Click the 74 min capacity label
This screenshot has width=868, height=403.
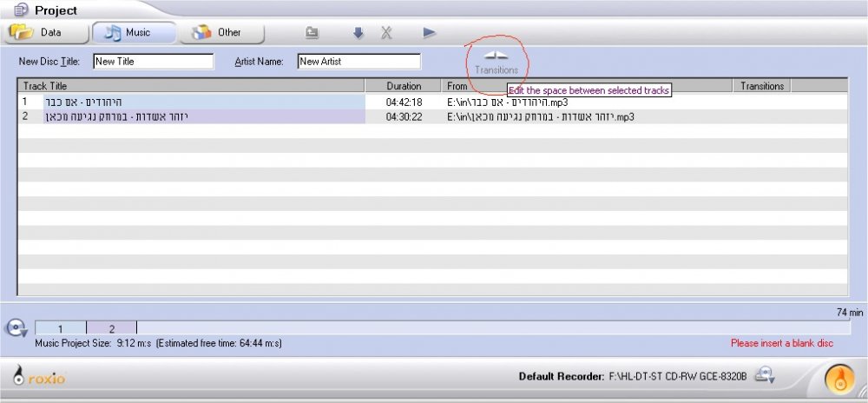click(850, 313)
